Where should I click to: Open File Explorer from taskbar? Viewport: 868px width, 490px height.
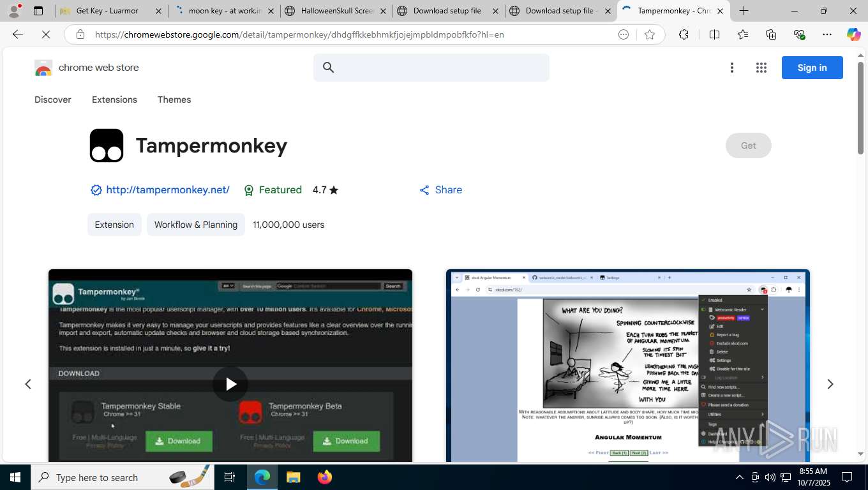[293, 477]
